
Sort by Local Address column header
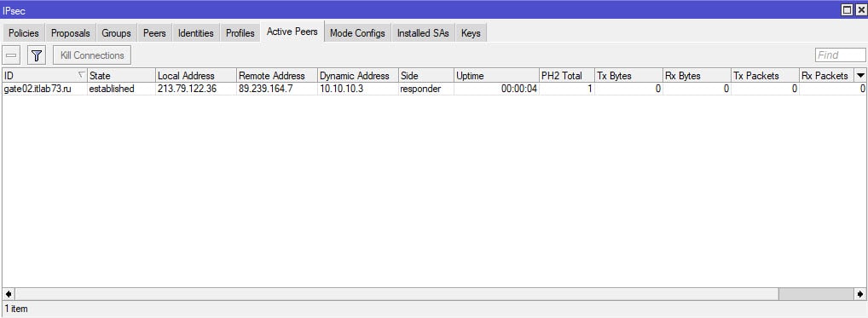point(196,75)
